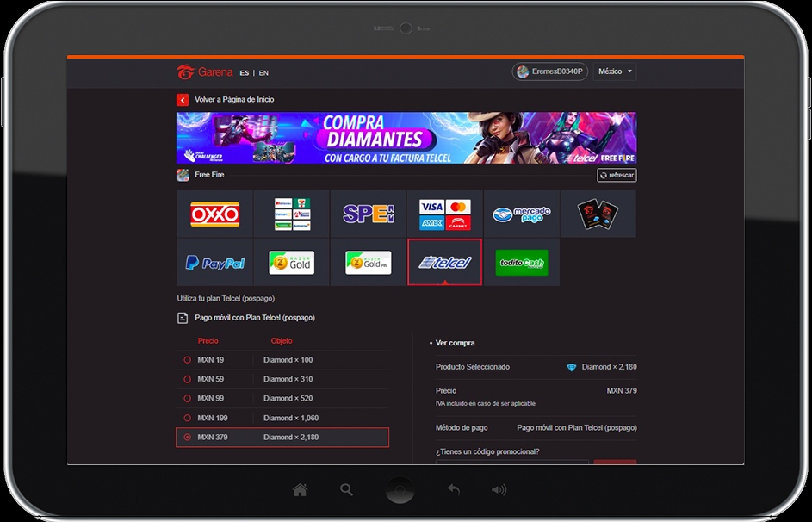Click the Diamond × 100 row text

pos(288,360)
